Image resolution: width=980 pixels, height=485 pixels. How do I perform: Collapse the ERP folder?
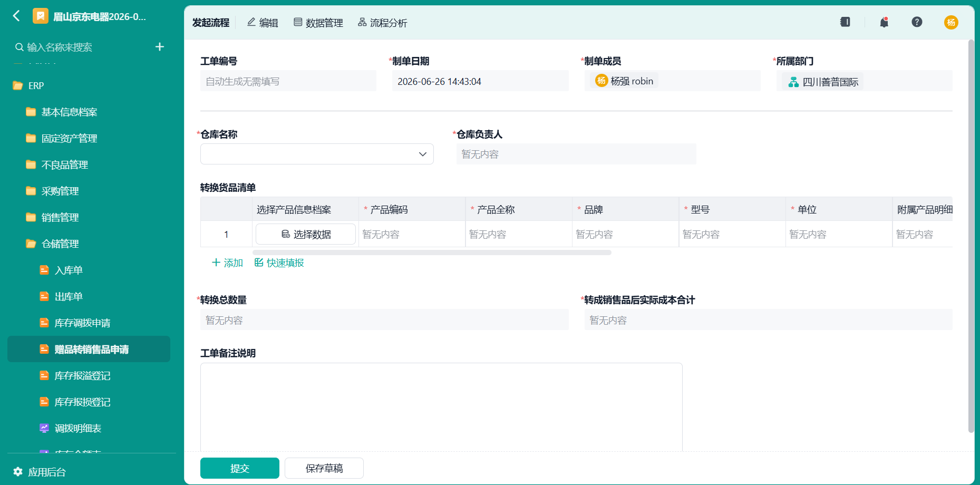pyautogui.click(x=89, y=85)
